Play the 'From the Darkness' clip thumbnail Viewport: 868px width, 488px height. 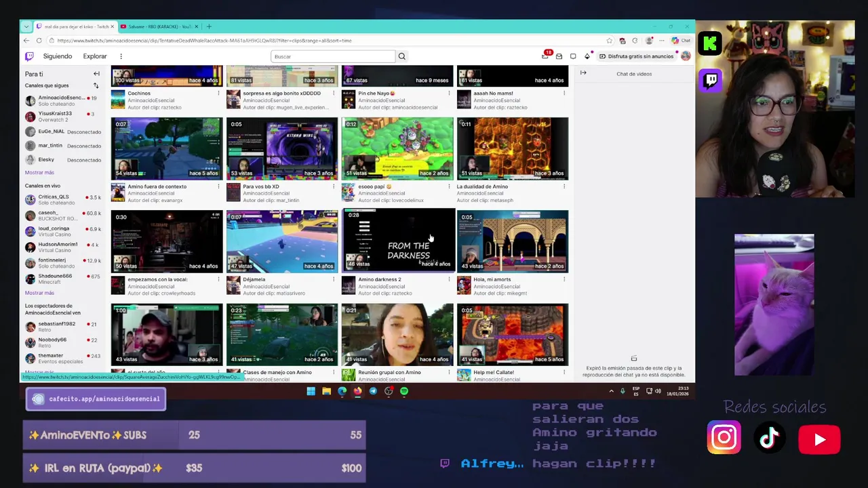[x=397, y=241]
